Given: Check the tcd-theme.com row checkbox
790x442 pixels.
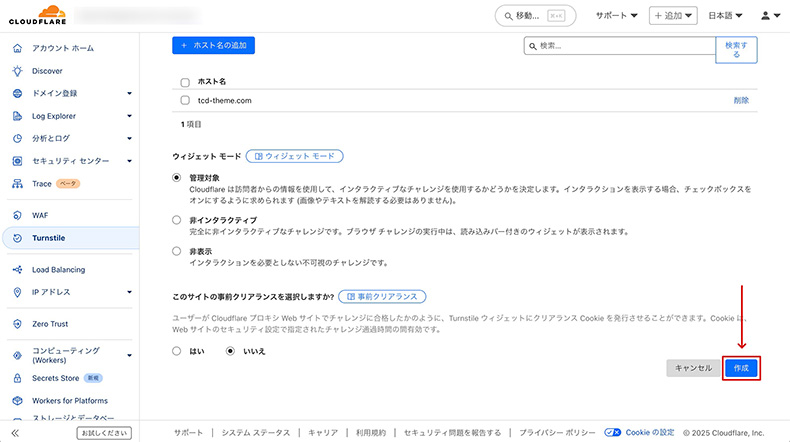Looking at the screenshot, I should coord(185,100).
